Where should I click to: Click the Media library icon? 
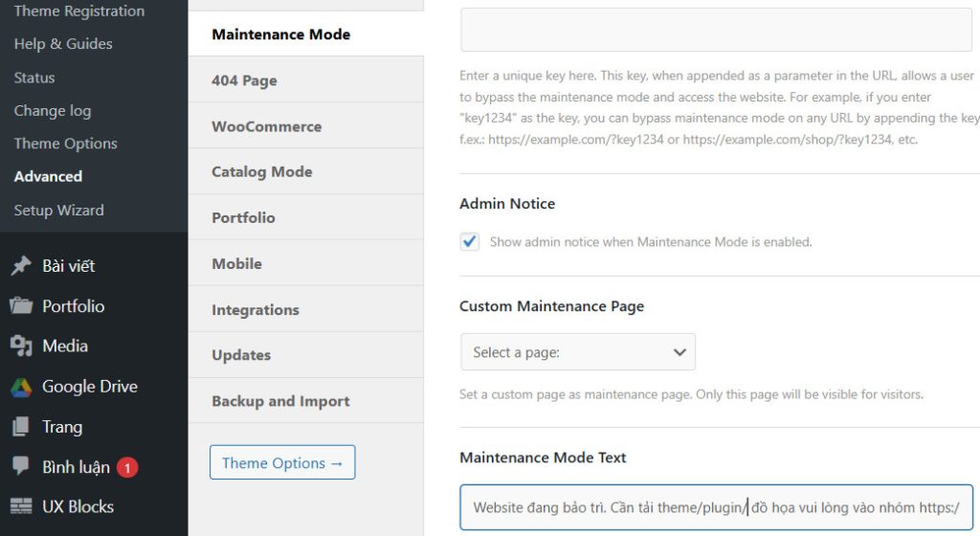[21, 346]
